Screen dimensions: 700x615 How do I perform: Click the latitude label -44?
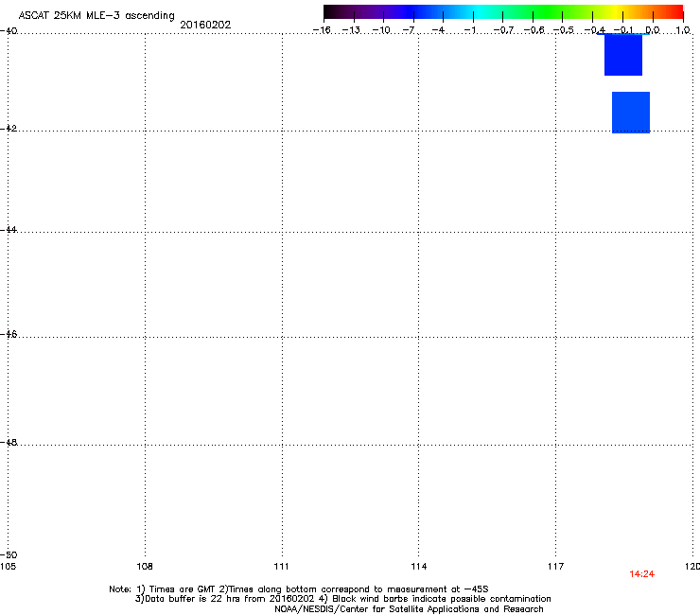point(9,230)
